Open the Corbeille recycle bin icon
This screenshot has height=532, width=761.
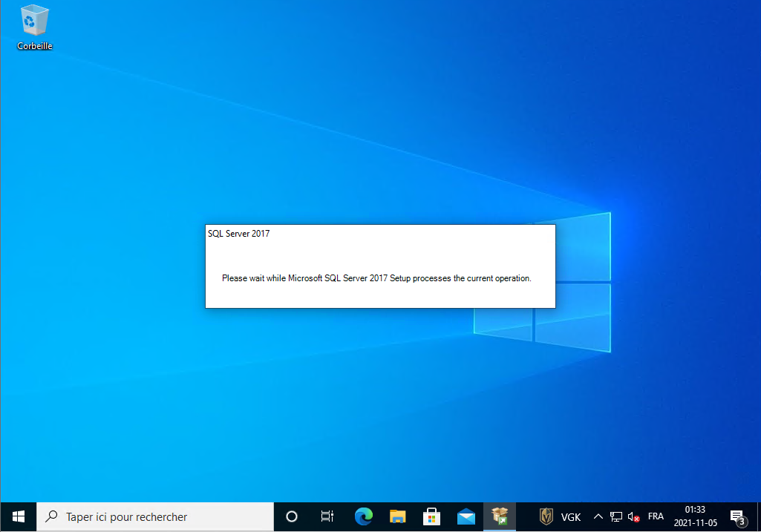click(x=35, y=27)
